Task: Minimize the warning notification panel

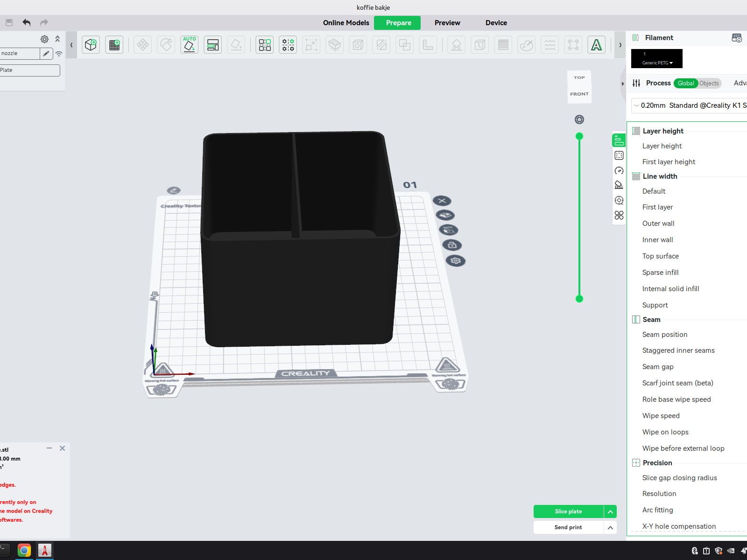Action: 49,448
